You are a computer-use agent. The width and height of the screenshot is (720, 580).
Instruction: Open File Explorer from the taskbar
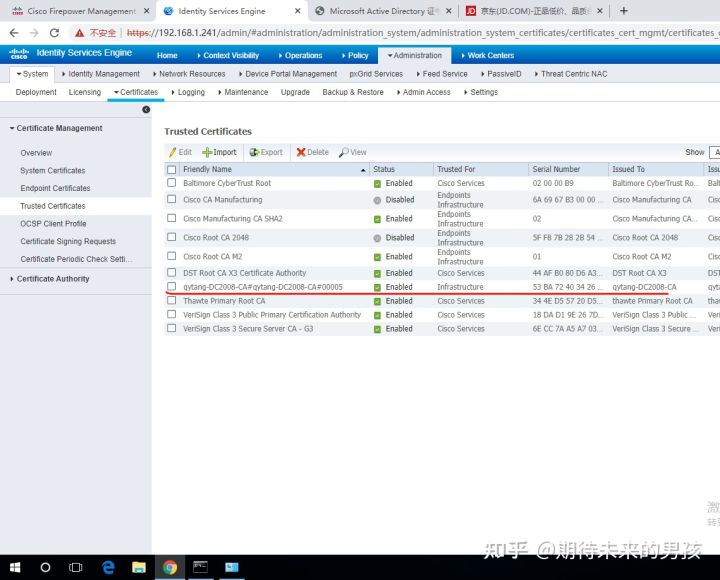(x=139, y=568)
